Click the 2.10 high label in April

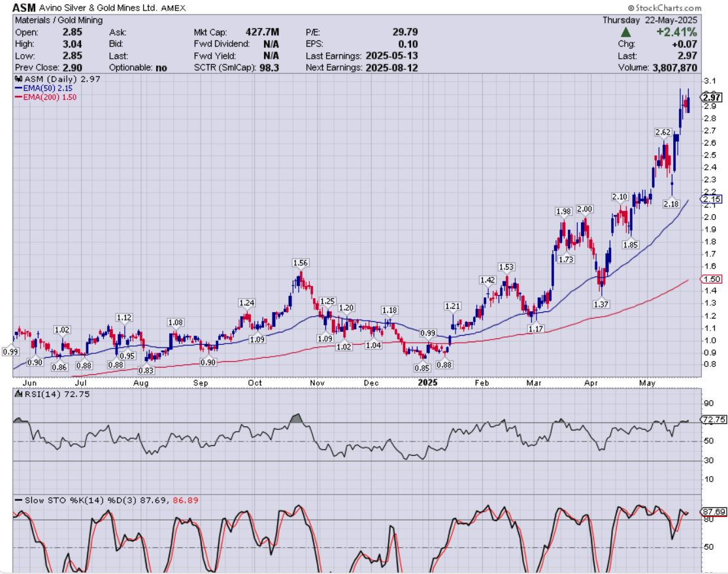pyautogui.click(x=620, y=197)
